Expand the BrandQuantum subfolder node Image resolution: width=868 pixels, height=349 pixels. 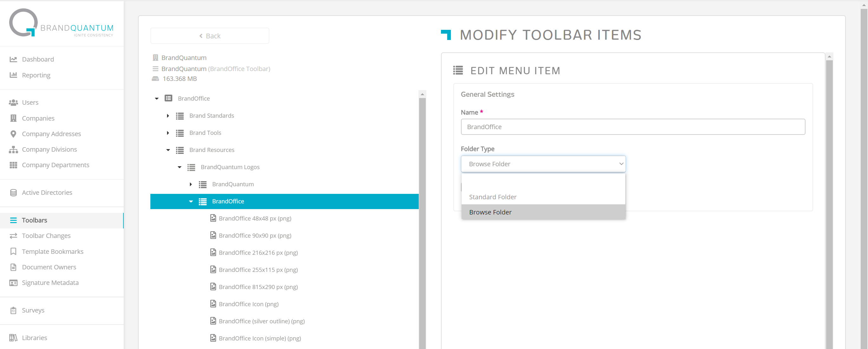[191, 184]
